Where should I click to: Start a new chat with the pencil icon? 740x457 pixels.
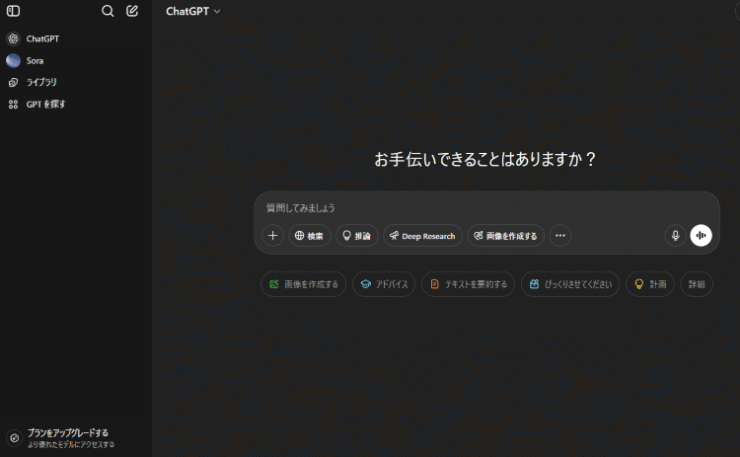(132, 11)
